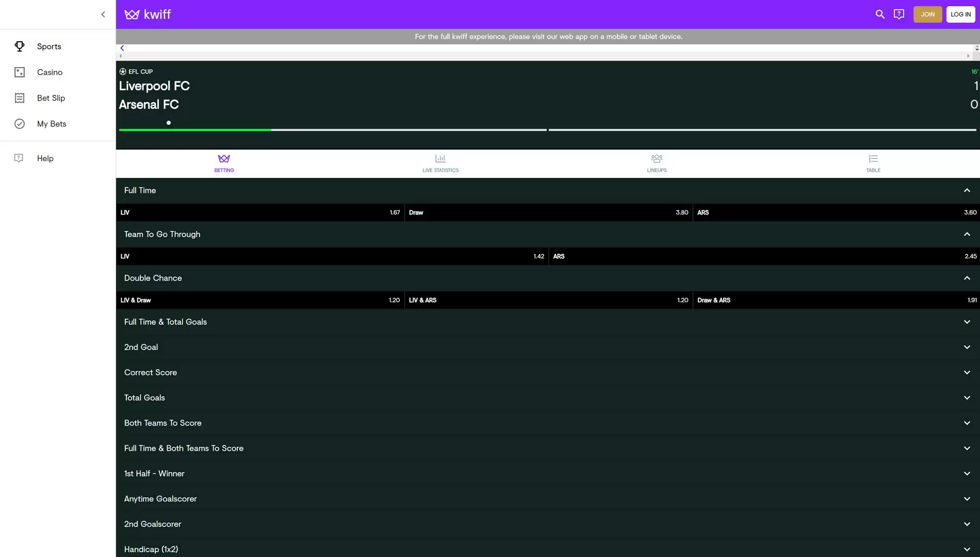The image size is (980, 557).
Task: Bet on LIV Full Time at 1.67
Action: [x=260, y=212]
